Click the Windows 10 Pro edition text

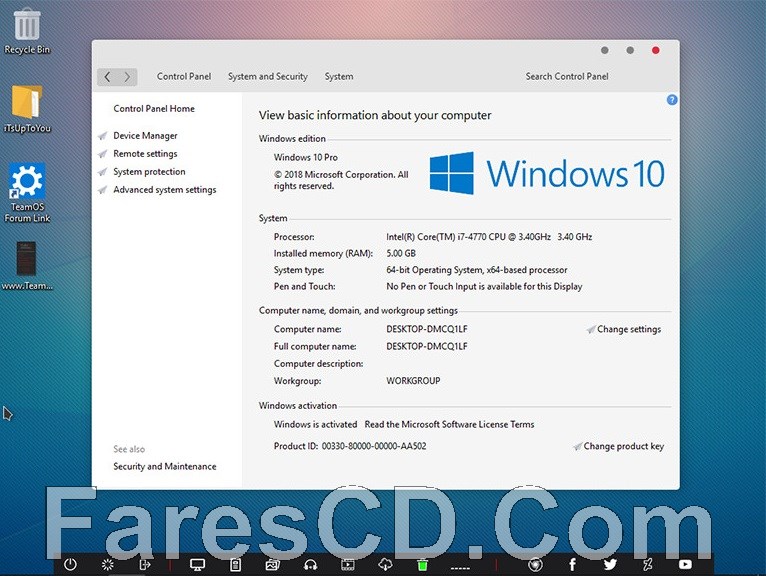pyautogui.click(x=306, y=157)
